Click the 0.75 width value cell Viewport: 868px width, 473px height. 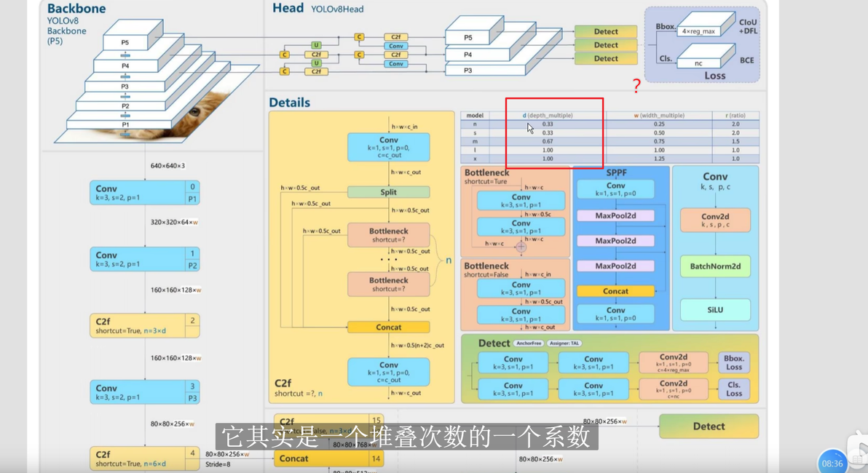point(659,142)
